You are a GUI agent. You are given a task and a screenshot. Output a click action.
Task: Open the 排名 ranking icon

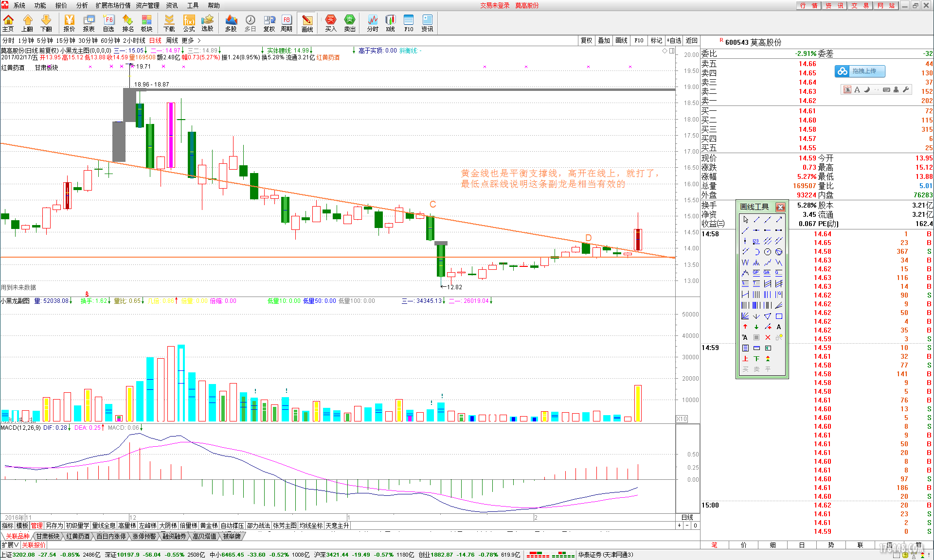(128, 23)
